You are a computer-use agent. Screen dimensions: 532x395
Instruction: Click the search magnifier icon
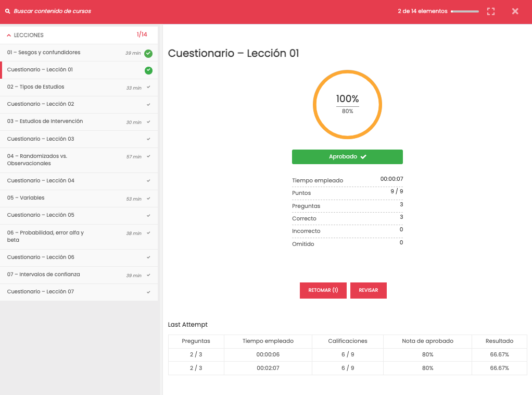(8, 11)
